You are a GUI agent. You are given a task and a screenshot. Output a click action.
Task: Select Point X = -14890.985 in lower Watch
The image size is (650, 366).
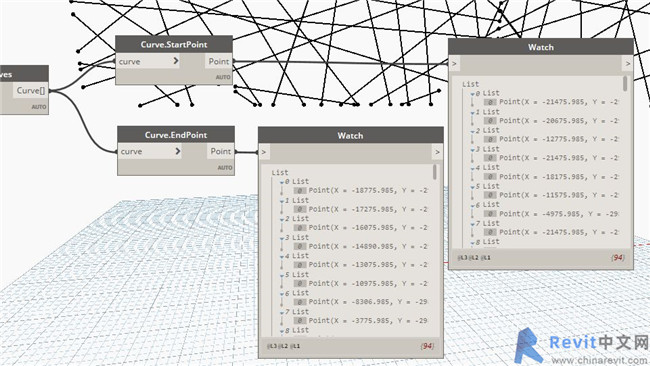coord(368,246)
